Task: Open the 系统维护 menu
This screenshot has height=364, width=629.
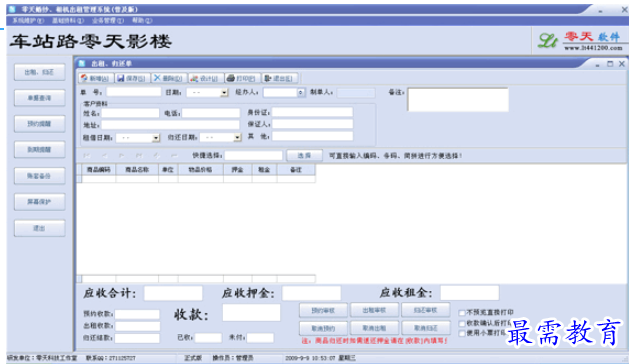Action: pos(28,20)
